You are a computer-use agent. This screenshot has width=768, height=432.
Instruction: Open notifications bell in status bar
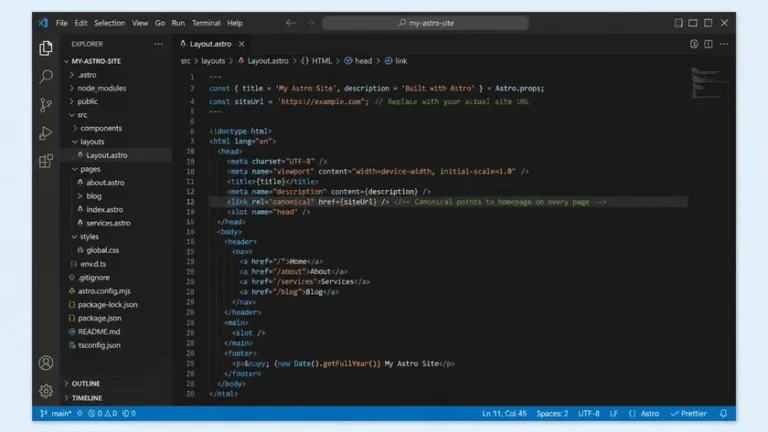coord(723,413)
